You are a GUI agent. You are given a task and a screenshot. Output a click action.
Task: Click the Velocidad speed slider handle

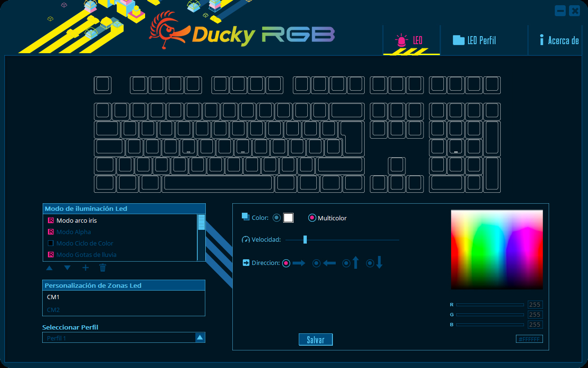click(x=305, y=239)
